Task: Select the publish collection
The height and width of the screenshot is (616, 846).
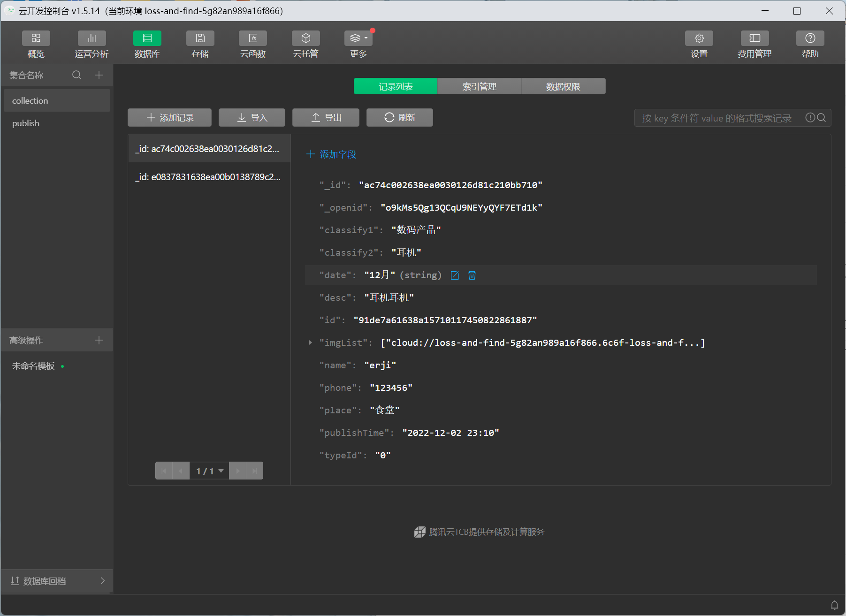Action: tap(26, 123)
